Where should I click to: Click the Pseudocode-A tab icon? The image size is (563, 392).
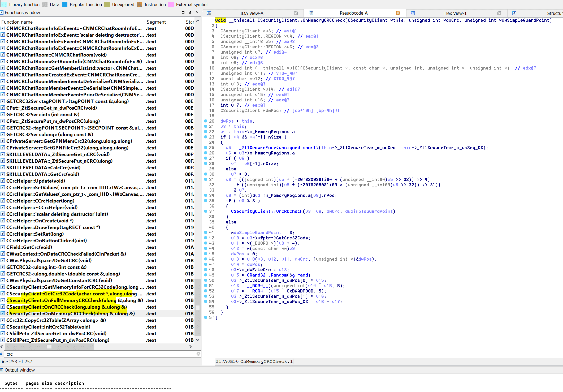click(x=311, y=13)
